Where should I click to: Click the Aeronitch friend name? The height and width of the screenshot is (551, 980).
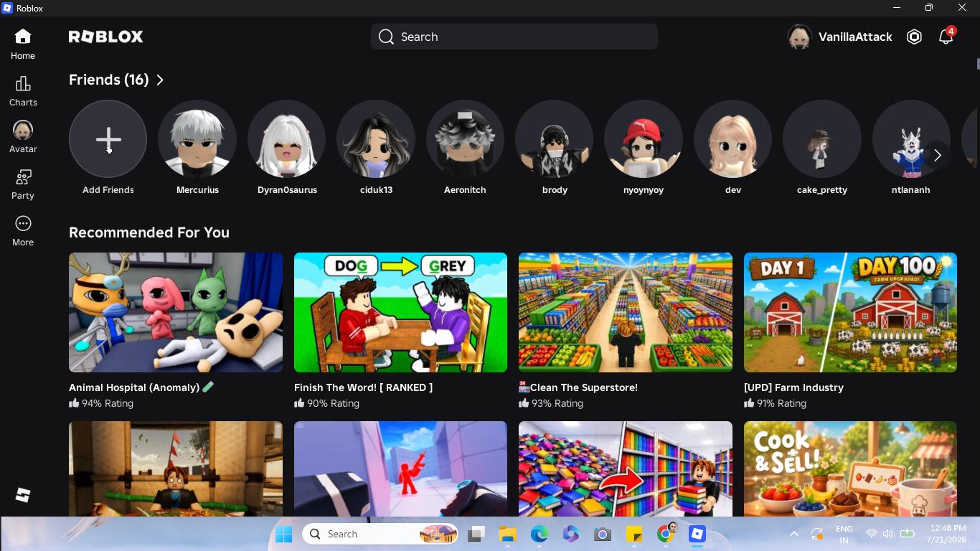(x=465, y=190)
